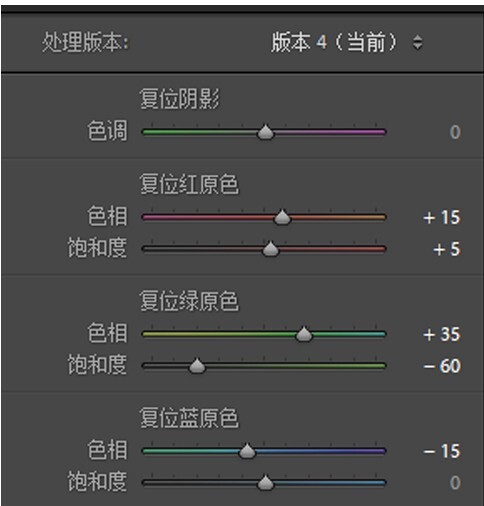Click the 复位阴影 reset label
The height and width of the screenshot is (506, 484).
tap(179, 99)
